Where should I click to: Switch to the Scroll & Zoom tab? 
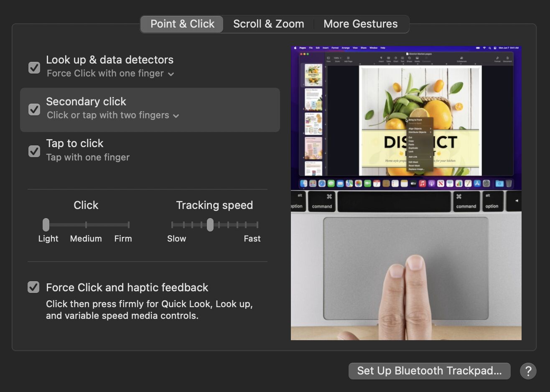coord(268,24)
